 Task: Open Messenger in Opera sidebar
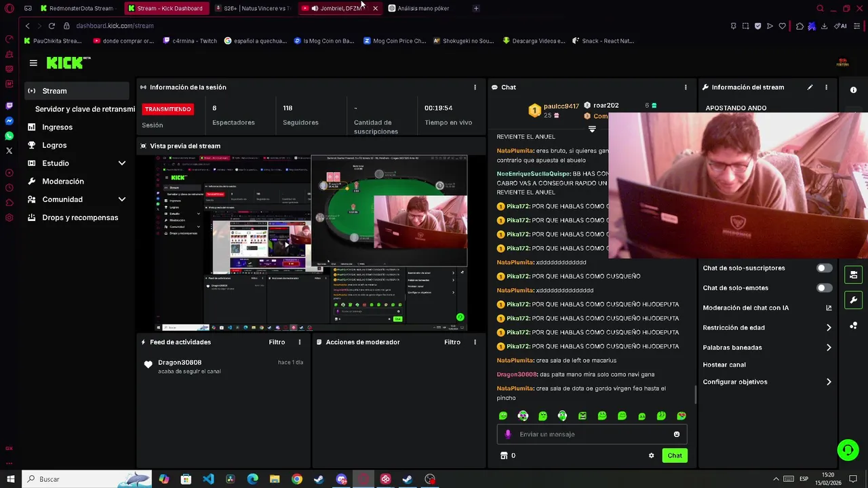pyautogui.click(x=9, y=121)
